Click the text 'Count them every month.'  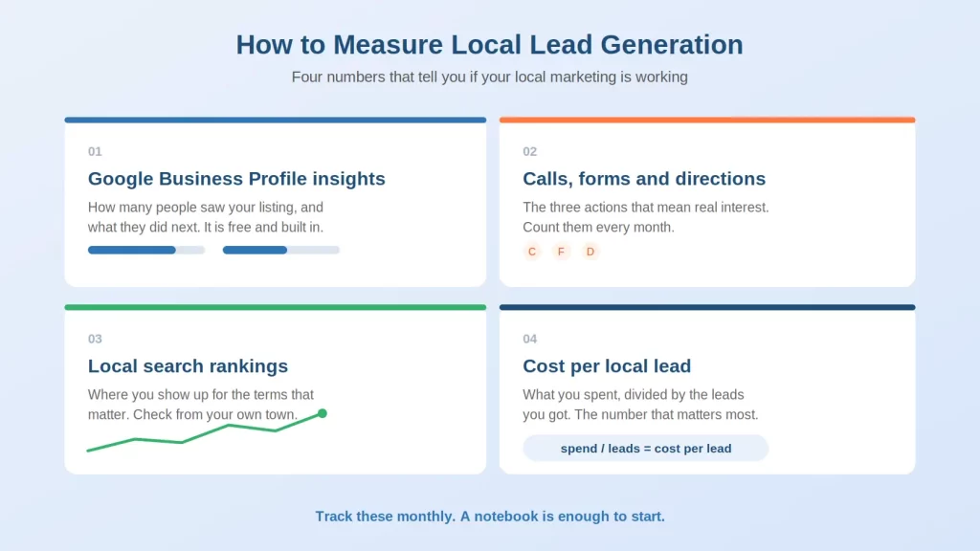[599, 228]
